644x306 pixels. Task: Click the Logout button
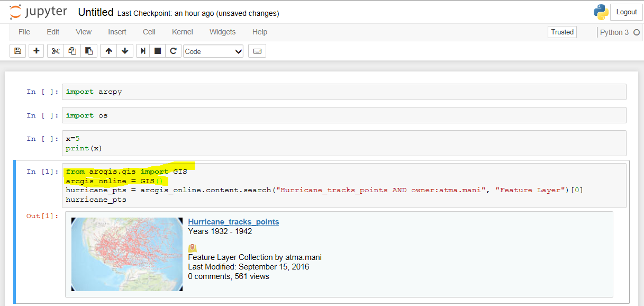pos(627,12)
